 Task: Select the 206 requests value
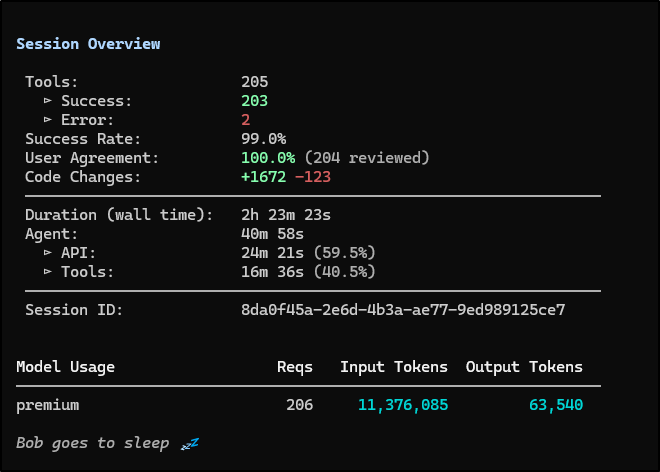tap(300, 405)
